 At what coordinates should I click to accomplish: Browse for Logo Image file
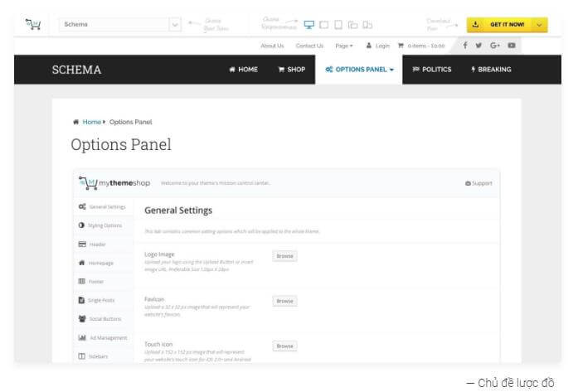(284, 256)
